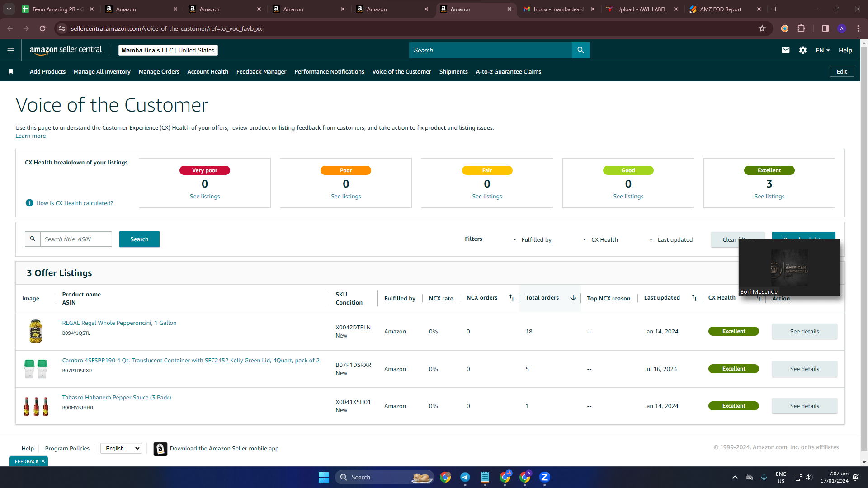Click Edit in the favorites bar
868x488 pixels.
[842, 71]
